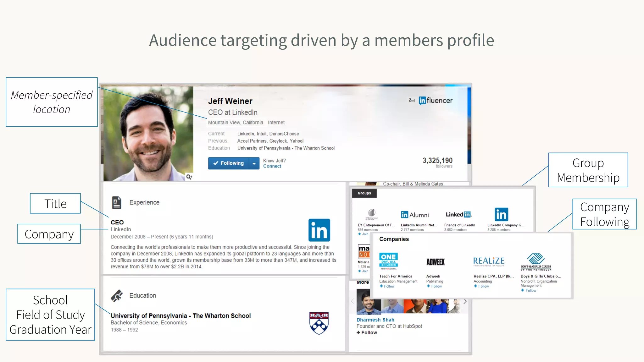
Task: Click the LinkedIn Company Group logo
Action: (x=501, y=214)
